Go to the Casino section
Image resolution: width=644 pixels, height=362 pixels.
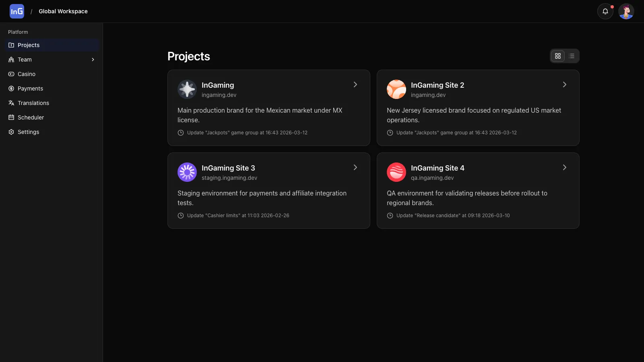(x=27, y=74)
